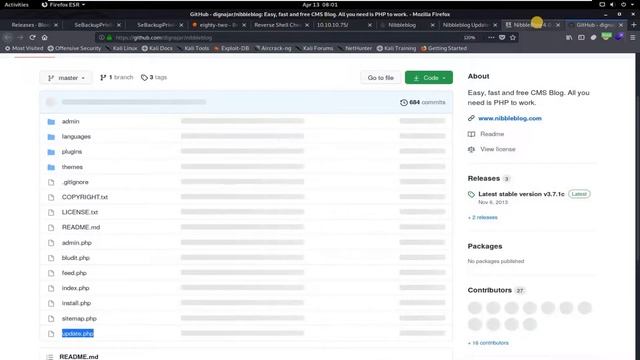Click the tag icon beside latest stable version
This screenshot has width=640, height=360.
coord(471,194)
